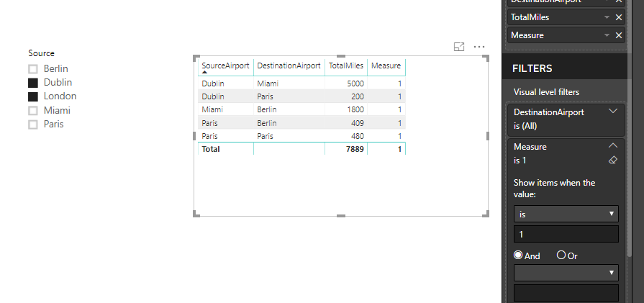Sort by the TotalMiles column header
The image size is (644, 303).
tap(346, 65)
